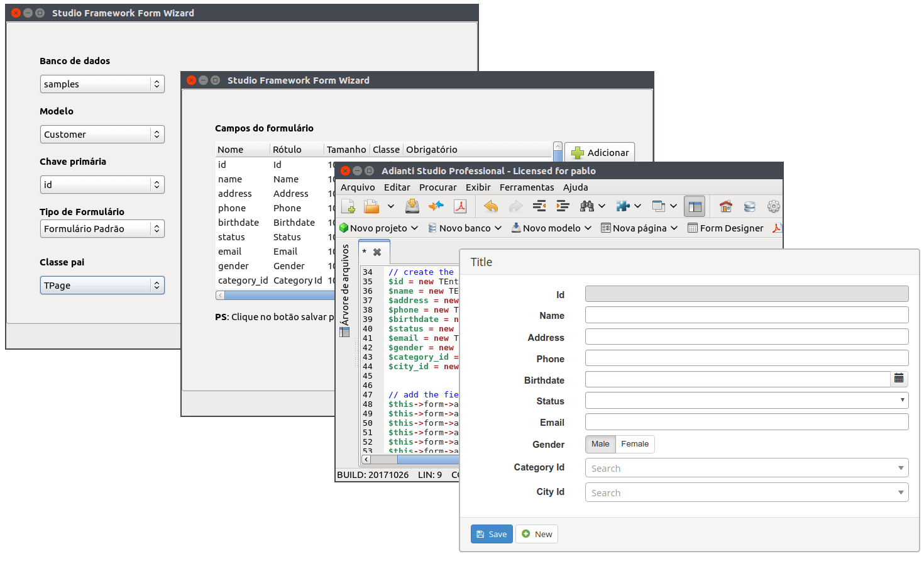Click Adicionar button in form wizard
The image size is (924, 561).
[x=600, y=153]
